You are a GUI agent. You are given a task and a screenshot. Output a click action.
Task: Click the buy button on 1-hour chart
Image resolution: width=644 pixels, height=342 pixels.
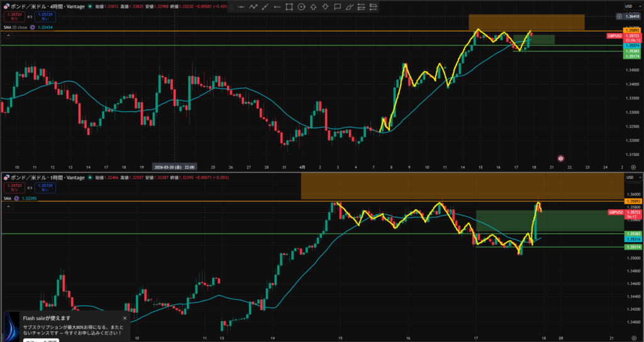click(x=45, y=187)
